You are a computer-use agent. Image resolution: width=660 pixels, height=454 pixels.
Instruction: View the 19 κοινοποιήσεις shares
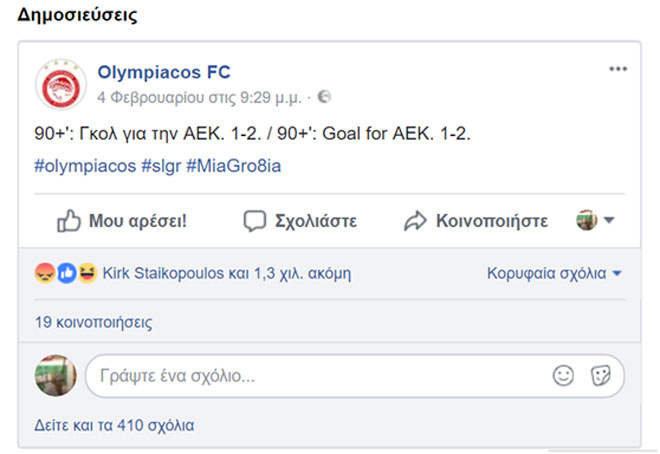pos(93,322)
